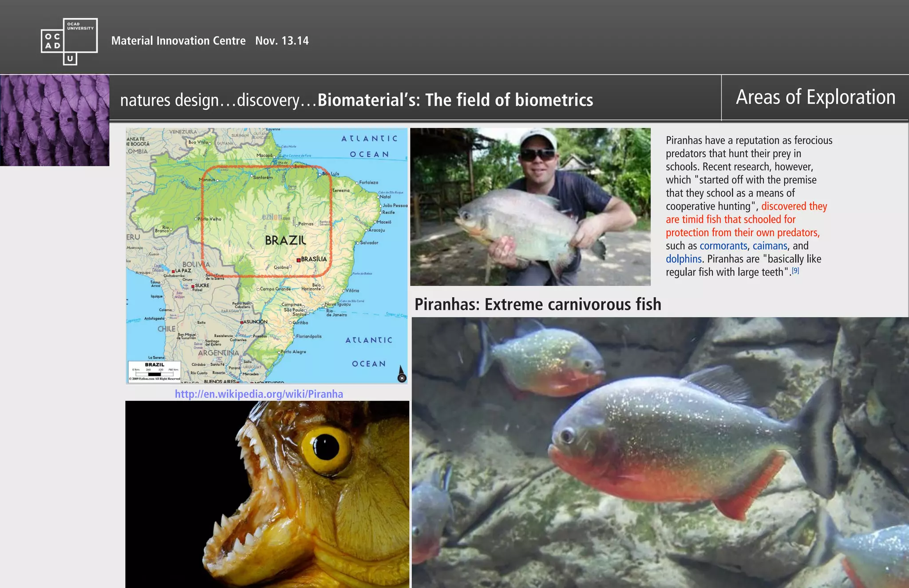Click the BOLIVIA label on map

[x=196, y=264]
